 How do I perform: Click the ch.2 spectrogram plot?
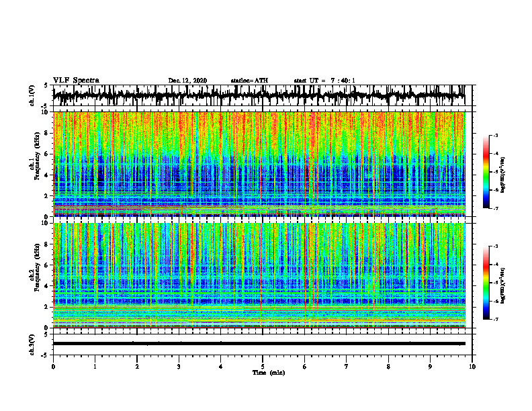259,275
